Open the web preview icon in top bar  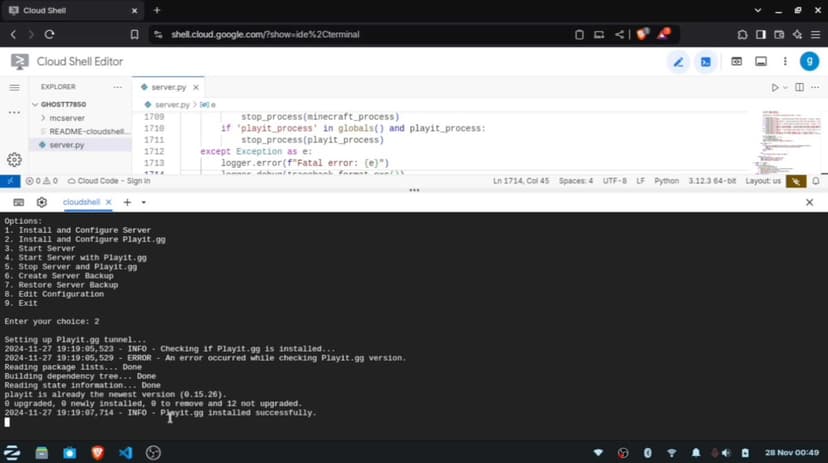coord(736,62)
